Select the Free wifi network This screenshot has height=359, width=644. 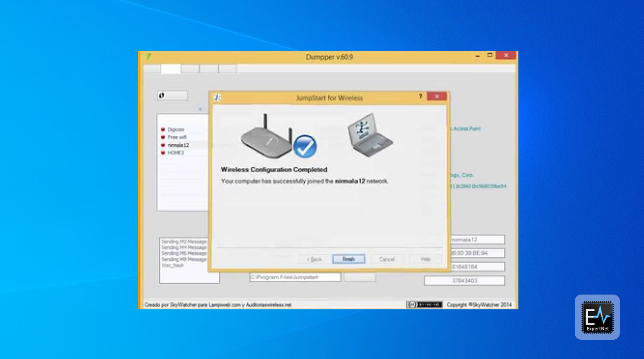[x=177, y=137]
